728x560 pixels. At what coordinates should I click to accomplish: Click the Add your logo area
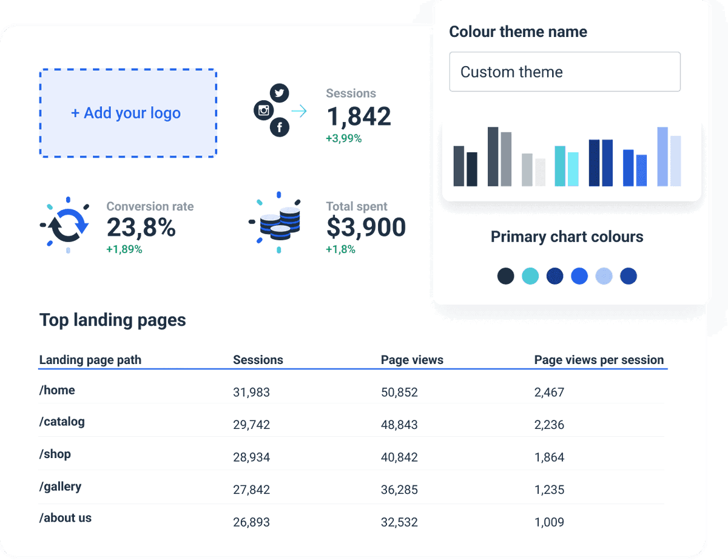pos(127,113)
